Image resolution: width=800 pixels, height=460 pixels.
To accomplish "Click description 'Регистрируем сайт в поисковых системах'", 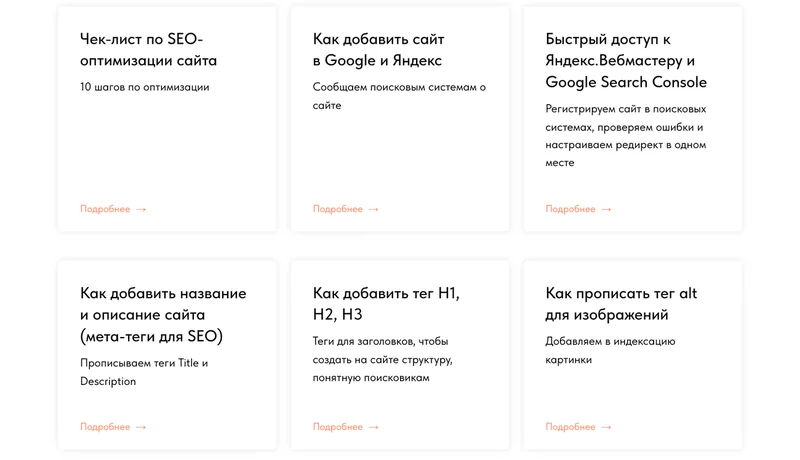I will (x=626, y=136).
